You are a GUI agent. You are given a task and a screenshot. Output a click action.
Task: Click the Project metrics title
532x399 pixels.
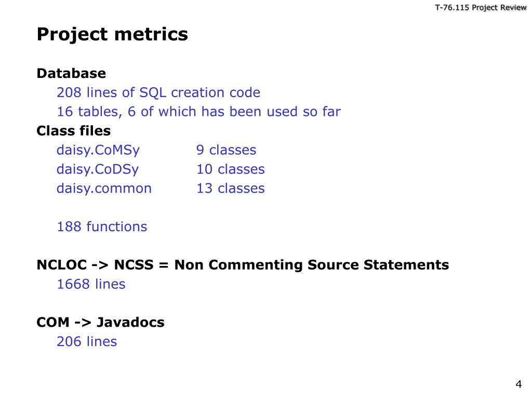click(x=112, y=35)
